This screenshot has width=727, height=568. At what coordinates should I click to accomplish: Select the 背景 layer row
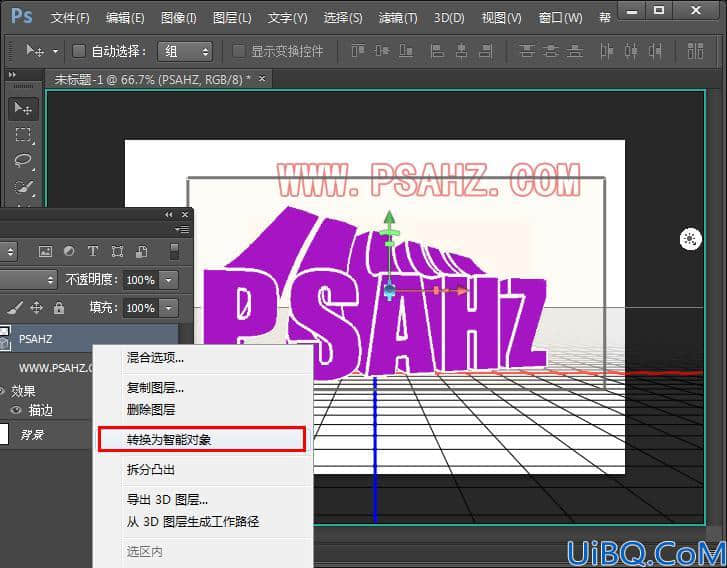click(45, 434)
